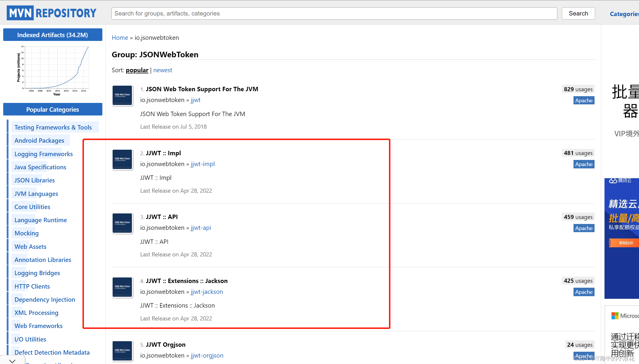Click Apache license tag for jjwt-api

(584, 228)
